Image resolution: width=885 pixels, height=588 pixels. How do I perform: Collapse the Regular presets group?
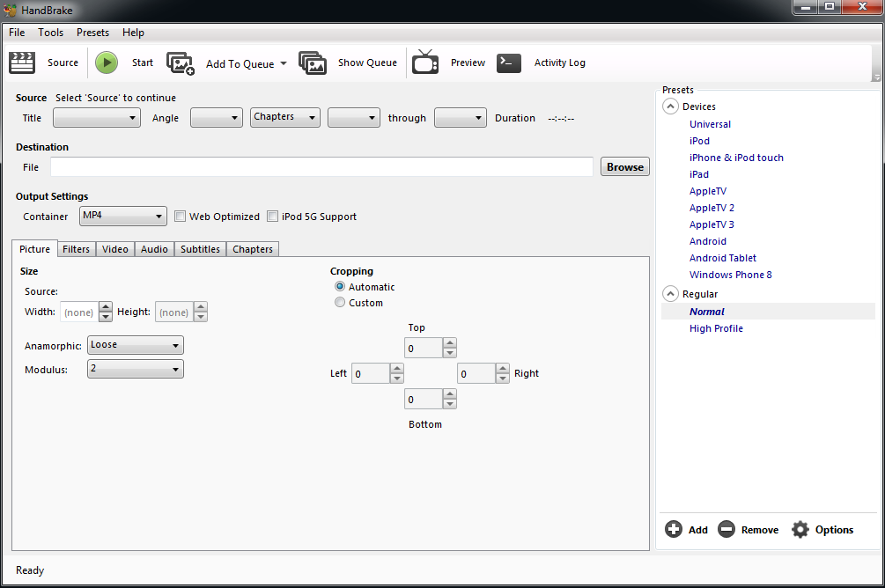[x=670, y=294]
